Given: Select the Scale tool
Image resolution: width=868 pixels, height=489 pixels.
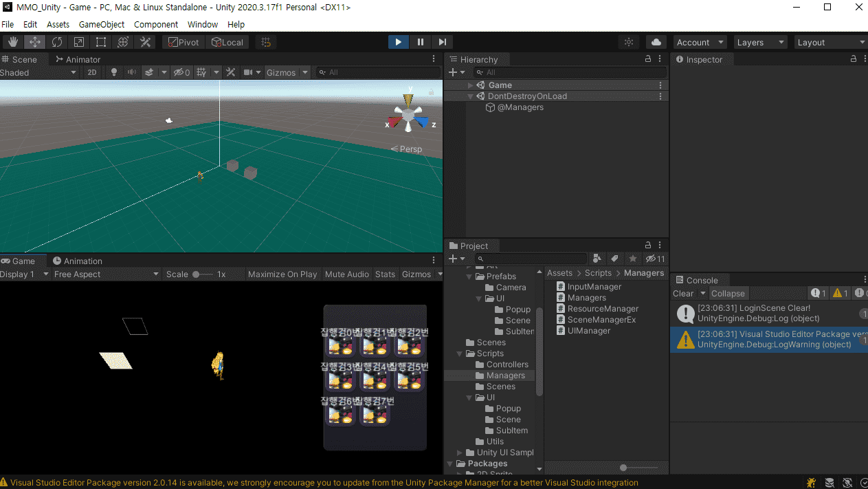Looking at the screenshot, I should click(79, 42).
